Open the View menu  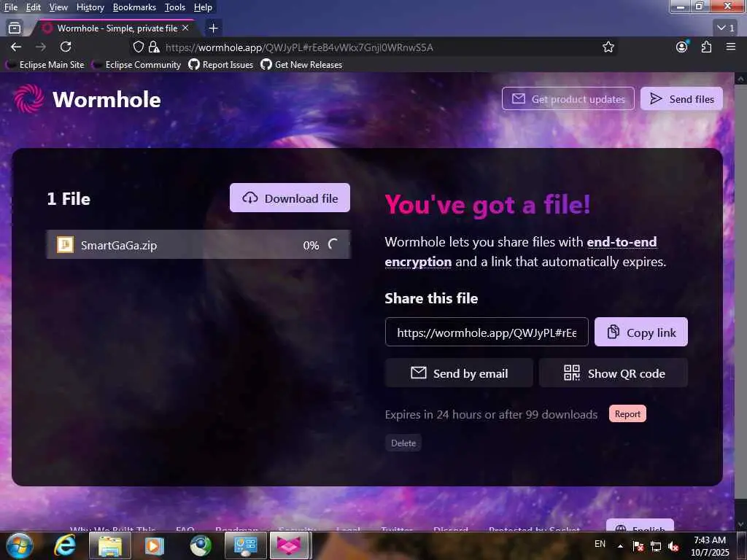click(x=58, y=7)
